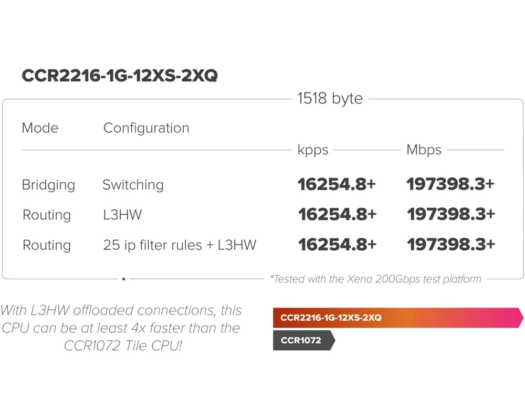This screenshot has width=525, height=420.
Task: Select the Bridging mode row label
Action: [48, 185]
